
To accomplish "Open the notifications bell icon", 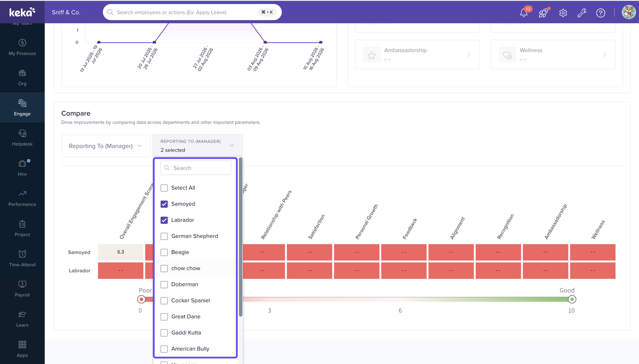I will pos(524,13).
